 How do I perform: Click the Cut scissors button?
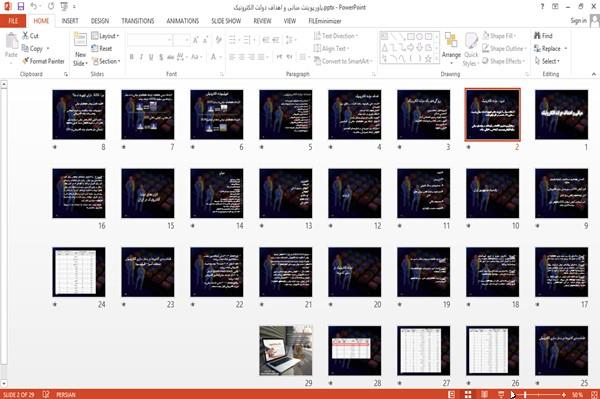coord(31,36)
